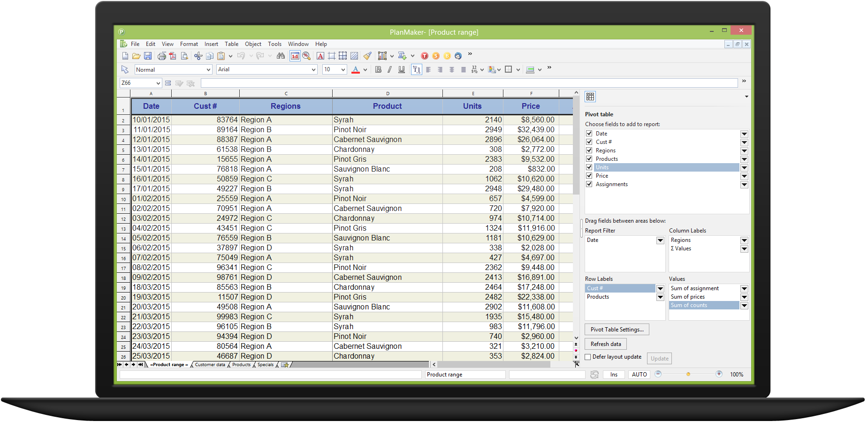This screenshot has height=436, width=868.
Task: Open the Normal paragraph style dropdown
Action: pos(209,69)
